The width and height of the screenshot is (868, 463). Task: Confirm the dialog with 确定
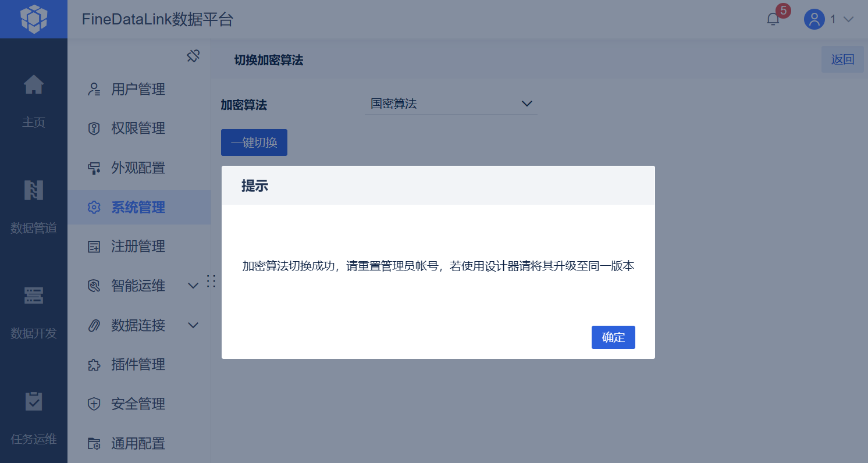[613, 337]
